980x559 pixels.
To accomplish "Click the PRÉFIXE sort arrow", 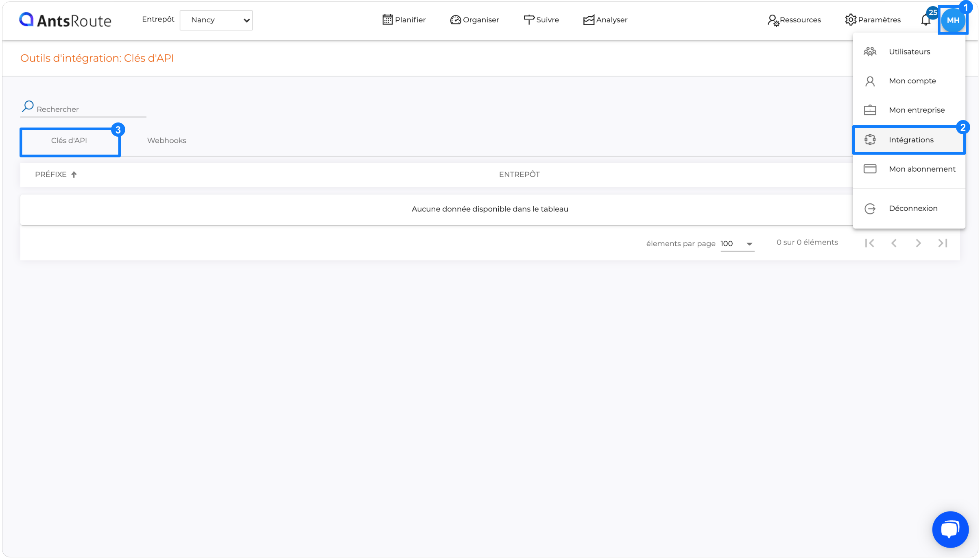I will pos(74,175).
